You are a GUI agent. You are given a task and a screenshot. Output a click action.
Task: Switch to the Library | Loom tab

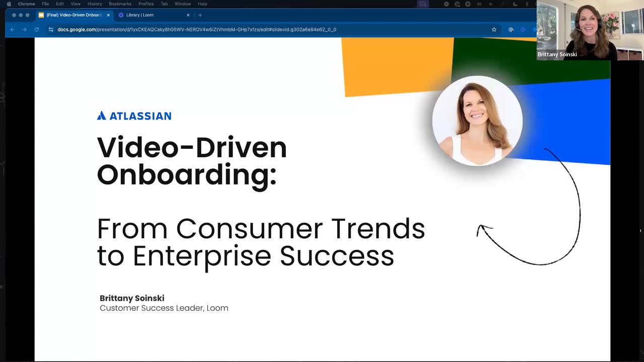click(153, 15)
